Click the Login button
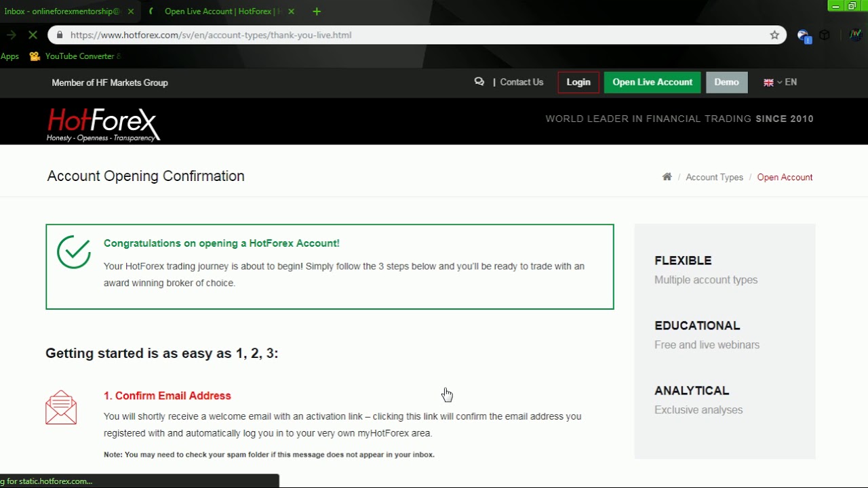The image size is (868, 488). pos(578,82)
